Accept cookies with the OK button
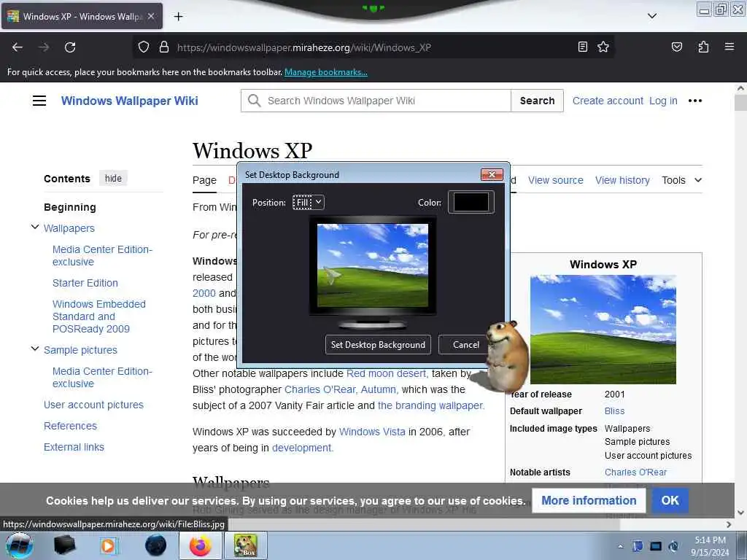The image size is (747, 560). 670,500
